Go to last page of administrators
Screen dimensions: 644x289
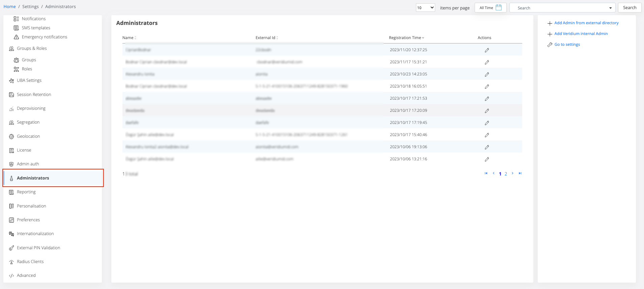coord(520,173)
